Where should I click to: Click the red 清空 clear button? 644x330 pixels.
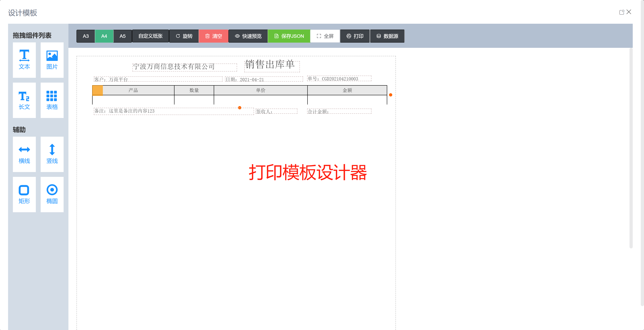[x=214, y=36]
